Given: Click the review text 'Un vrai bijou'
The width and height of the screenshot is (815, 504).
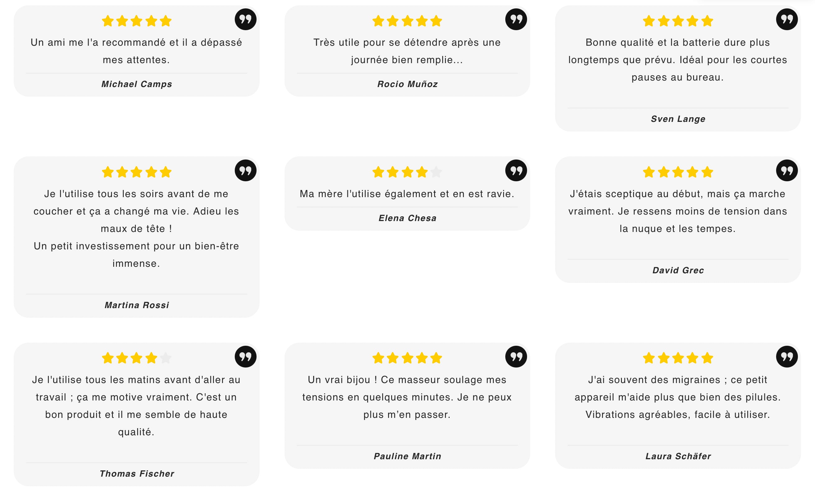Looking at the screenshot, I should [x=407, y=397].
